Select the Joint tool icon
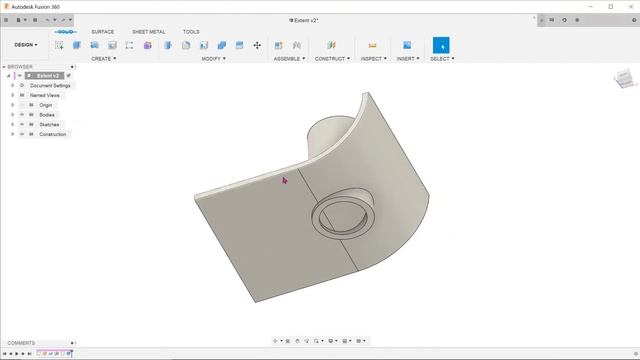This screenshot has height=360, width=640. coord(297,45)
